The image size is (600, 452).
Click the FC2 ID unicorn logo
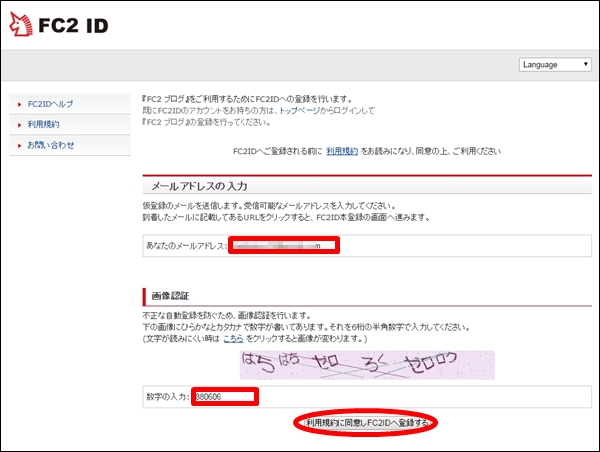click(21, 24)
